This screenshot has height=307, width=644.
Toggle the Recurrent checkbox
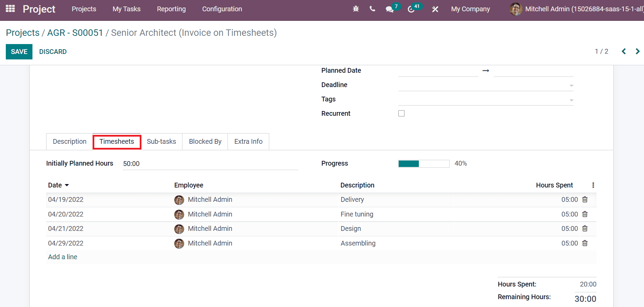coord(401,113)
